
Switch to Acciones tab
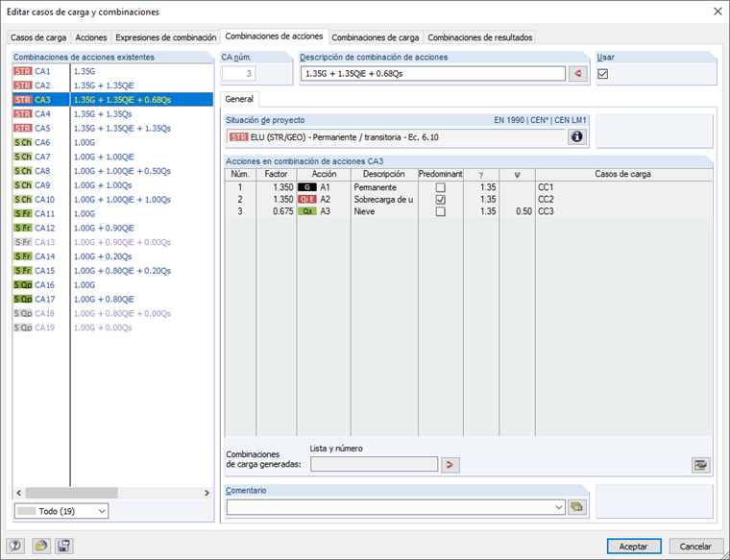tap(91, 37)
